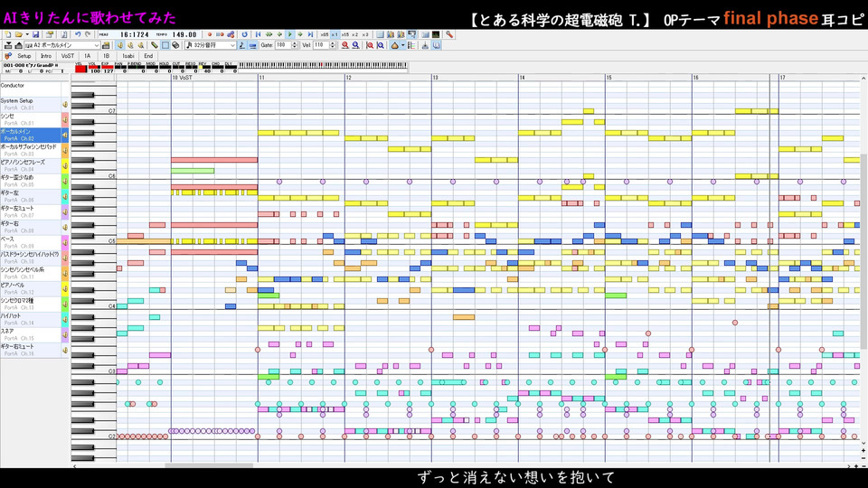
Task: Click the track properties icon beside track selector
Action: pyautogui.click(x=106, y=45)
